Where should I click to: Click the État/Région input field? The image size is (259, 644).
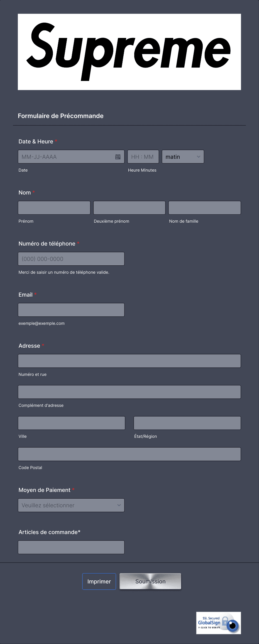(187, 423)
